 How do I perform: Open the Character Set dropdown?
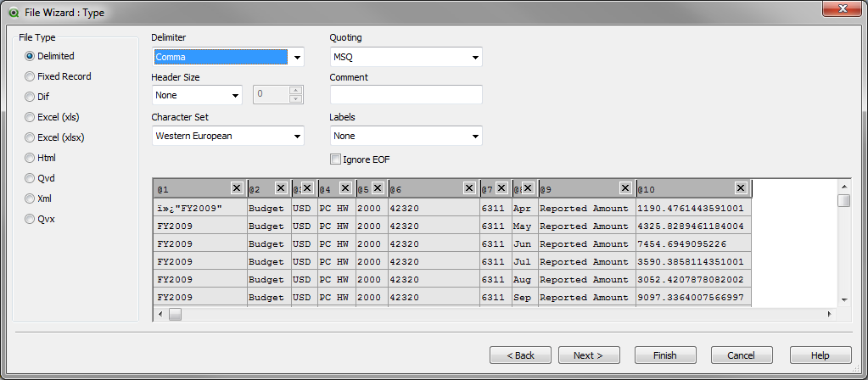click(x=228, y=136)
